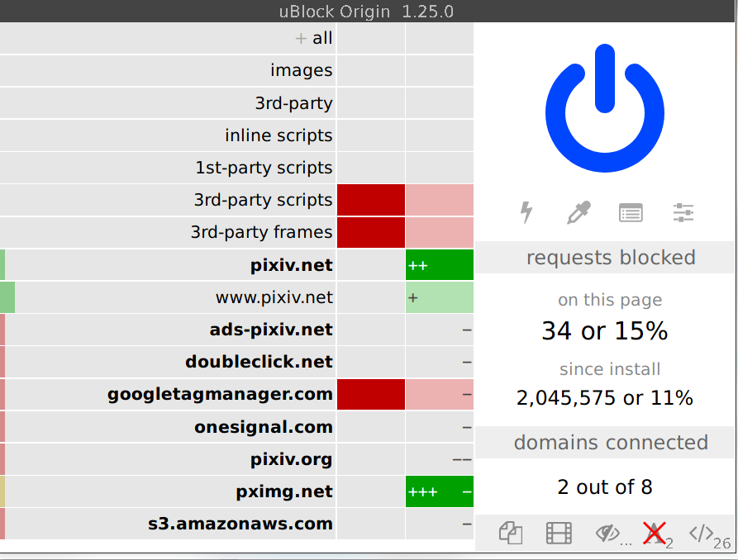Image resolution: width=738 pixels, height=560 pixels.
Task: Open the logger list icon
Action: (x=631, y=213)
